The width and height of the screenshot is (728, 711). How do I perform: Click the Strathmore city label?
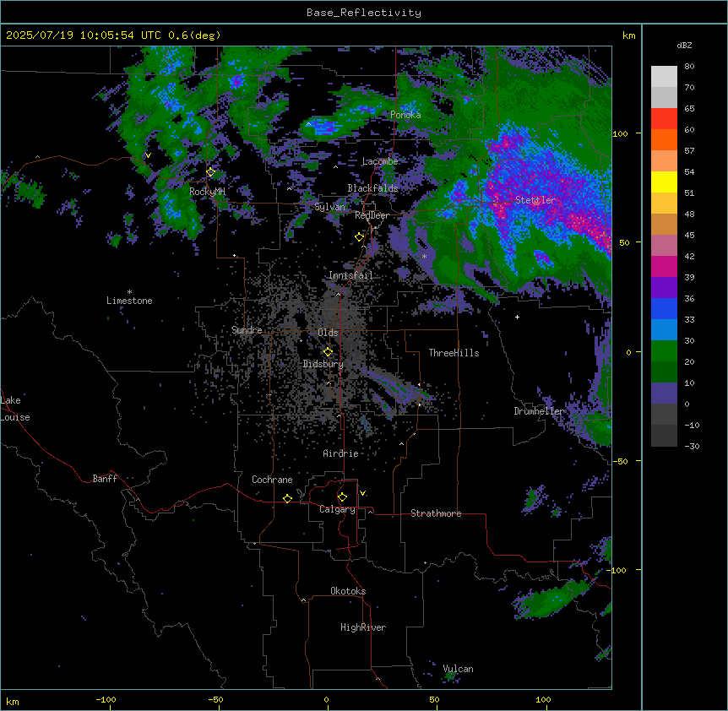point(436,513)
